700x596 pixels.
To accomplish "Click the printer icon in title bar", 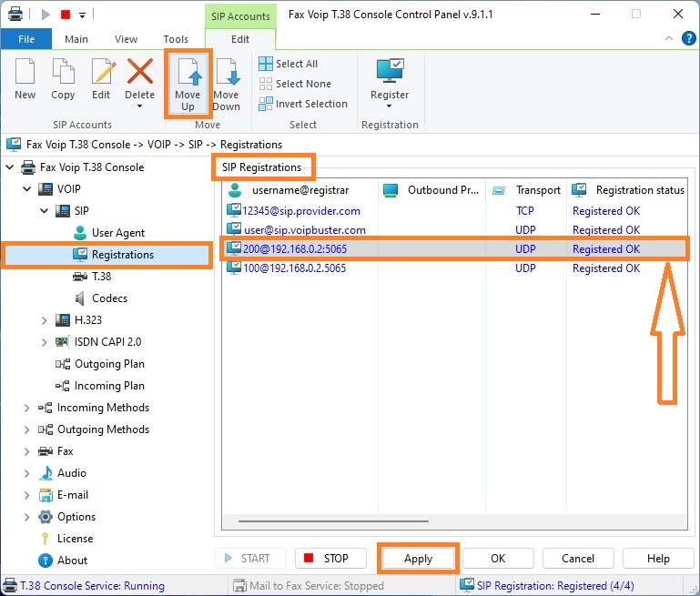I will click(x=15, y=15).
